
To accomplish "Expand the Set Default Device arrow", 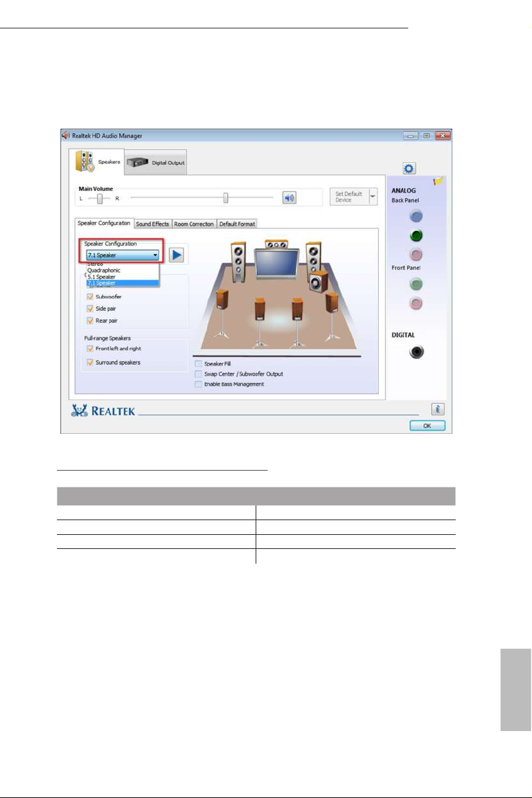I will tap(373, 196).
